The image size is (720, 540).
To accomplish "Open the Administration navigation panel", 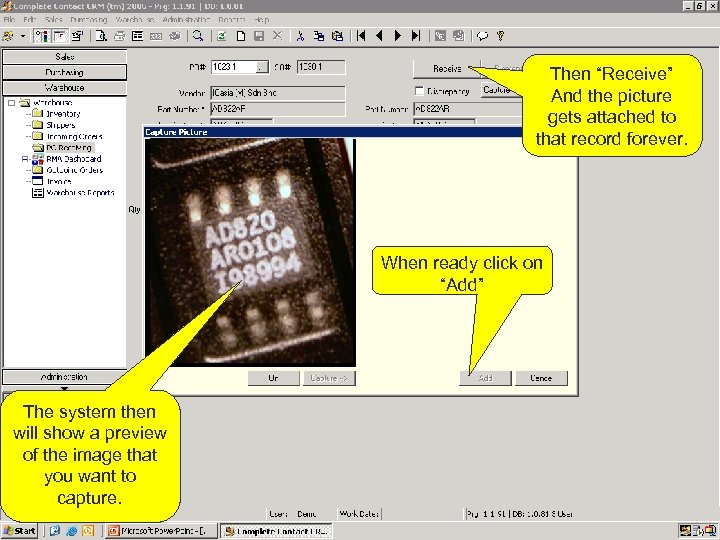I will tap(64, 377).
